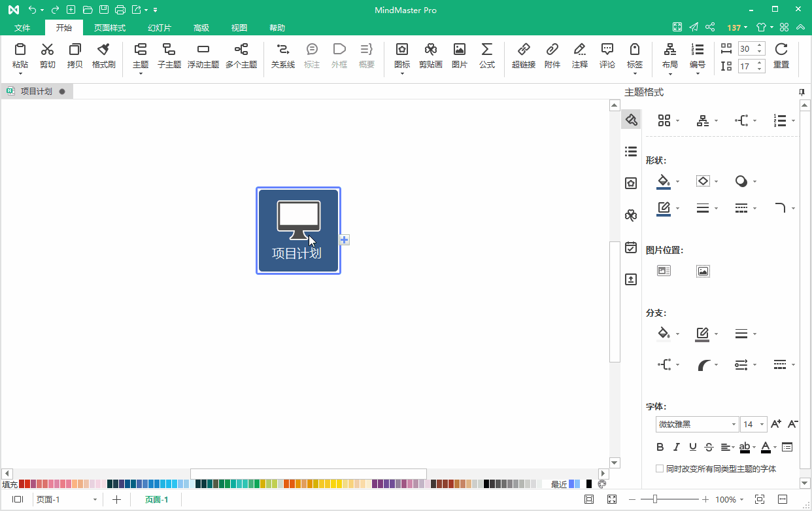This screenshot has height=511, width=812.
Task: Open the font name 微软雅黑 dropdown
Action: [x=734, y=425]
